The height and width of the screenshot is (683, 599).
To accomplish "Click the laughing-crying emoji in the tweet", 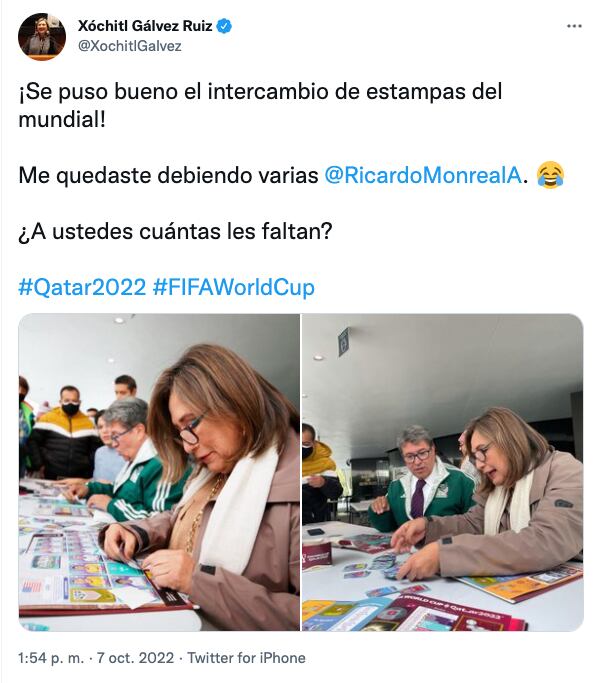I will pos(550,175).
